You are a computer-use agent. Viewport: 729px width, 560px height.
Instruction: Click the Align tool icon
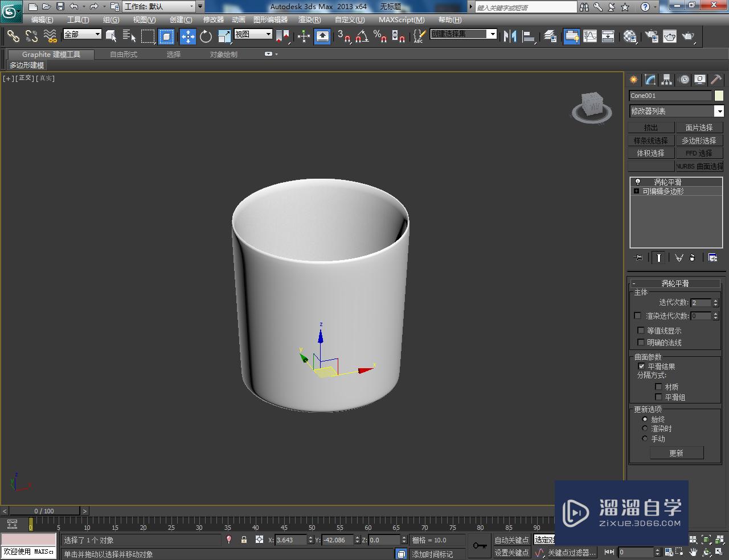(529, 36)
